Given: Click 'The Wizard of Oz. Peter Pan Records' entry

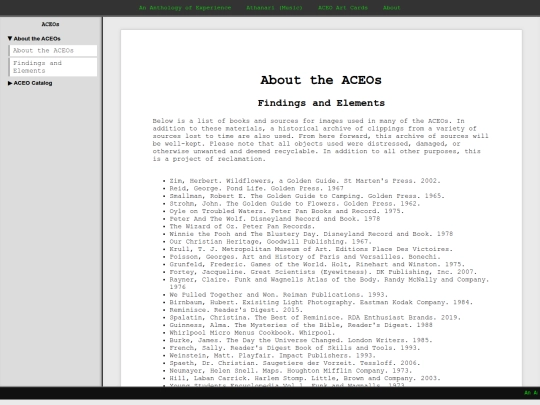Looking at the screenshot, I should [242, 226].
